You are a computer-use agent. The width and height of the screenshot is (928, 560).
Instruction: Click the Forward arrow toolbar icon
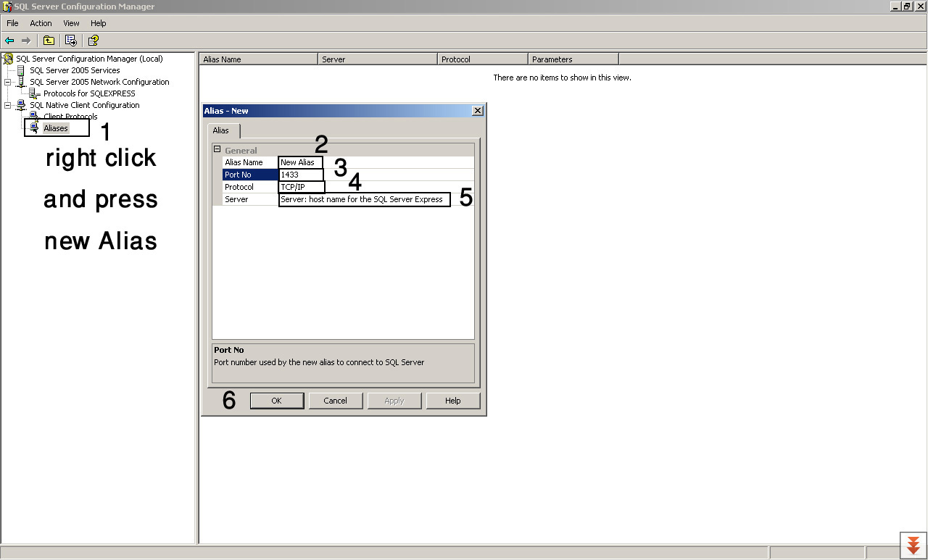(x=26, y=41)
